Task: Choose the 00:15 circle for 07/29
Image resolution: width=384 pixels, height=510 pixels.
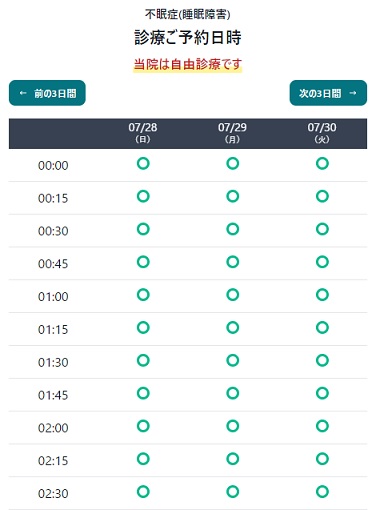Action: tap(233, 196)
